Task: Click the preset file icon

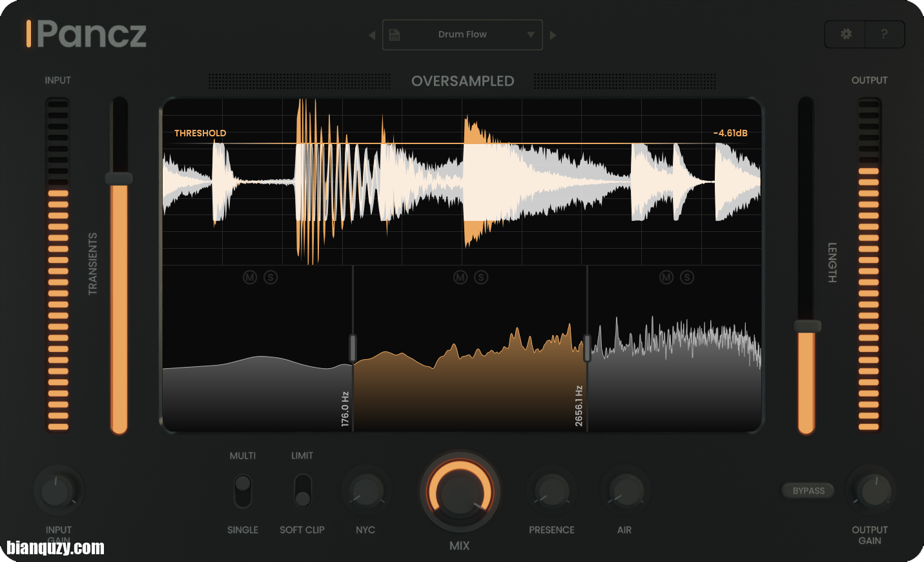Action: (x=395, y=35)
